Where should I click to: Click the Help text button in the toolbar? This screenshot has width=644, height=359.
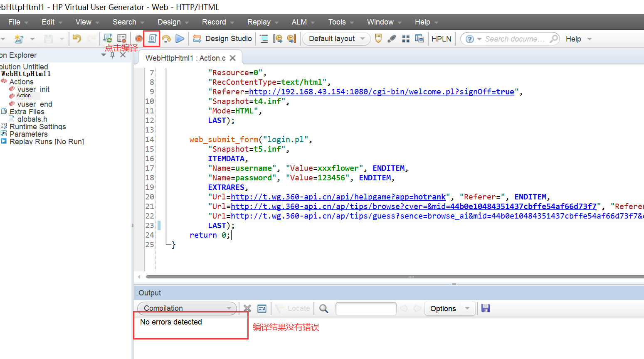573,39
